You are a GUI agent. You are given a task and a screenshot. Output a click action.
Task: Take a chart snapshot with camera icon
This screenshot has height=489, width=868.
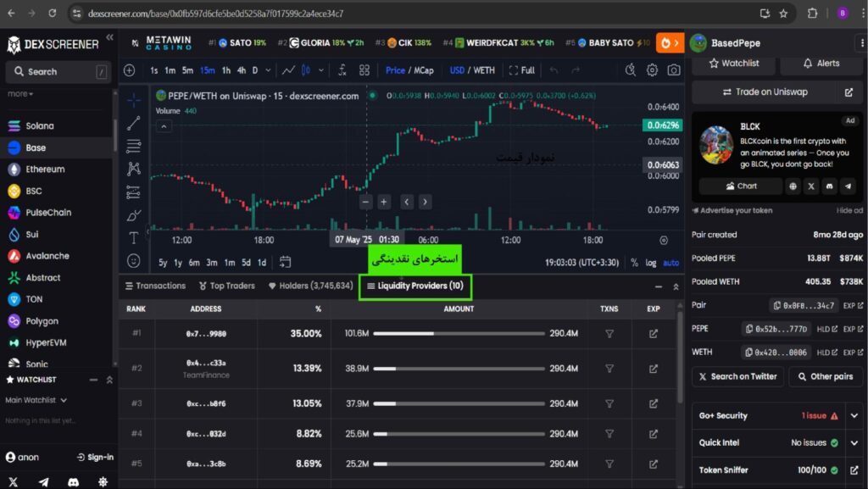click(674, 70)
